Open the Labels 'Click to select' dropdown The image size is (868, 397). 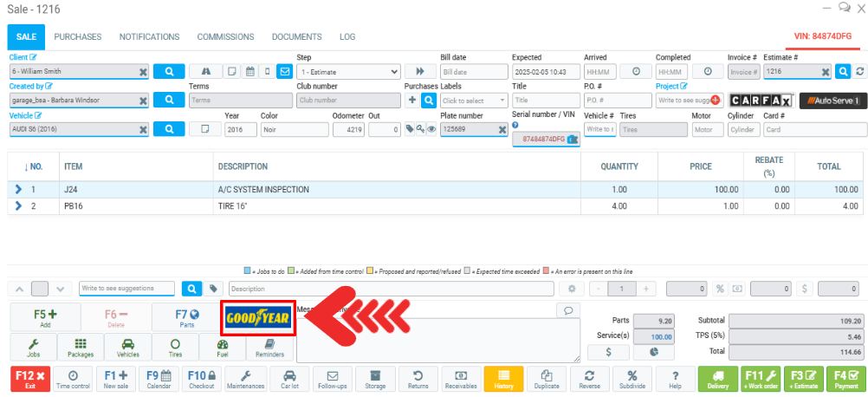point(473,101)
